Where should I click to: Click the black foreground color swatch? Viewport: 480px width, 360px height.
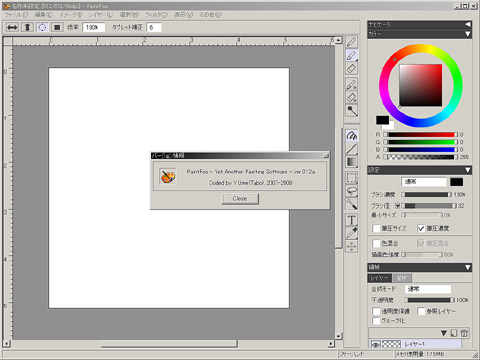(382, 120)
